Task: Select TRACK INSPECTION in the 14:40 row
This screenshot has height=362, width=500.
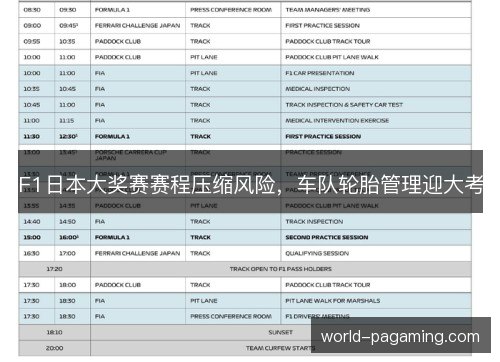Action: coord(314,222)
